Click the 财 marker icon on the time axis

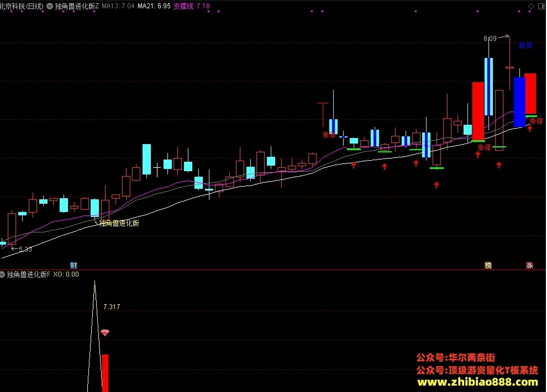[x=73, y=266]
